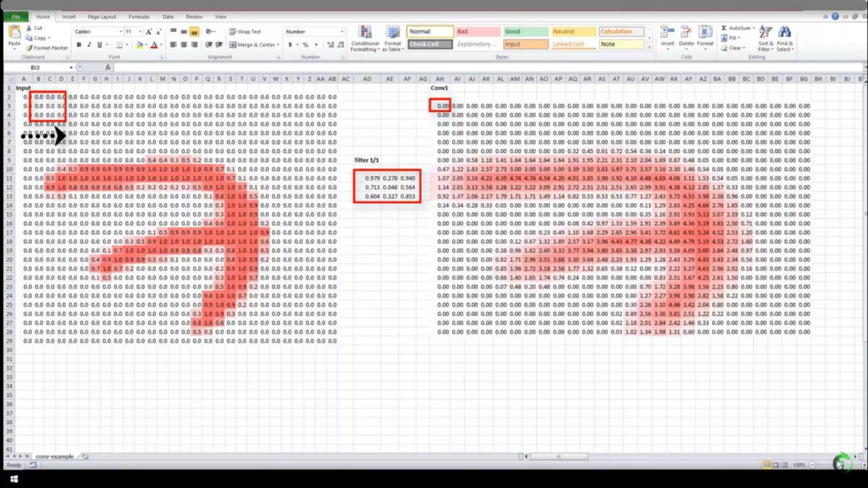Click the Merge & Center button
Viewport: 868px width, 488px height.
point(253,44)
